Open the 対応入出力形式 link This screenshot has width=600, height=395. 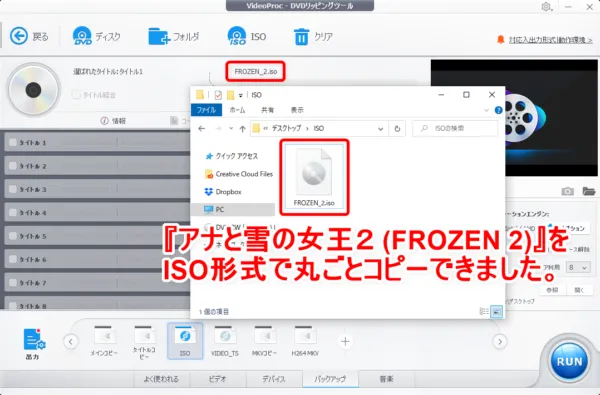point(550,39)
